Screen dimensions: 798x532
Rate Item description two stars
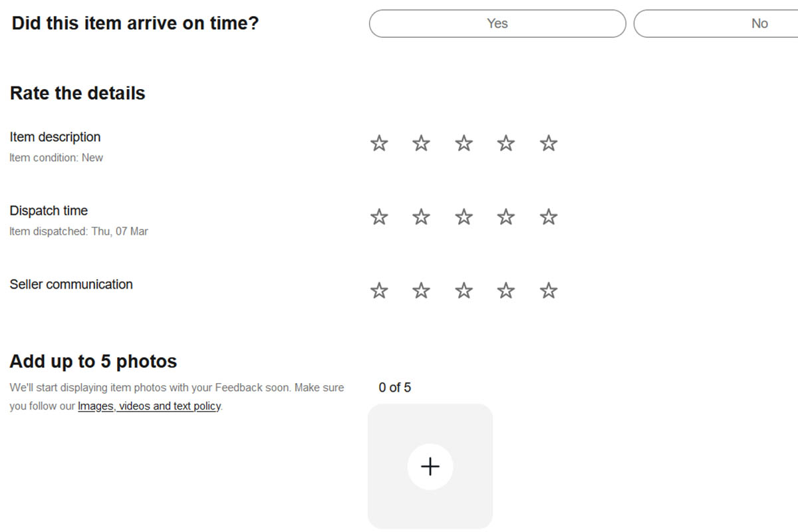421,142
